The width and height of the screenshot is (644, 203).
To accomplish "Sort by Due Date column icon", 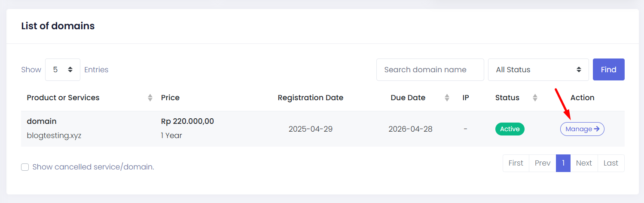I will click(x=447, y=98).
